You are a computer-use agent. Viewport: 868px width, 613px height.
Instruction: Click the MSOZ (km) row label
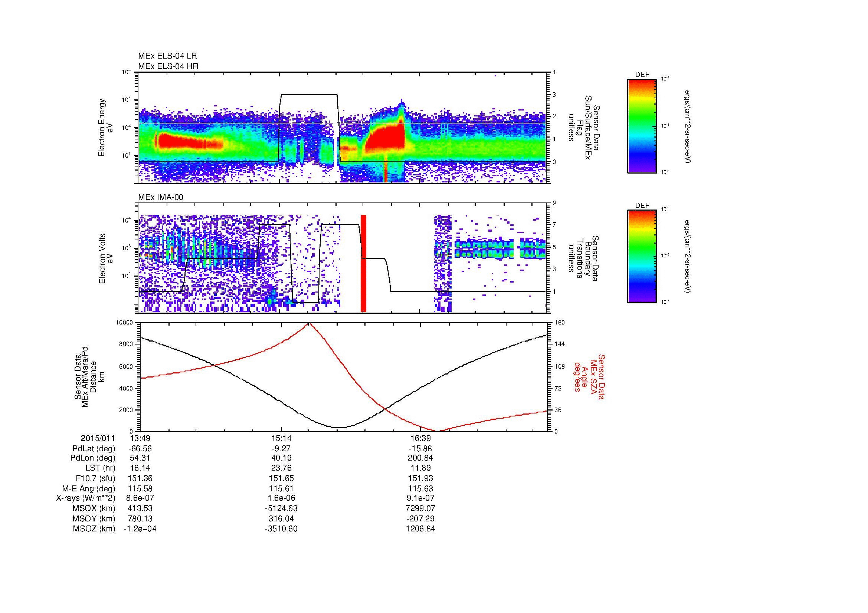pyautogui.click(x=94, y=529)
